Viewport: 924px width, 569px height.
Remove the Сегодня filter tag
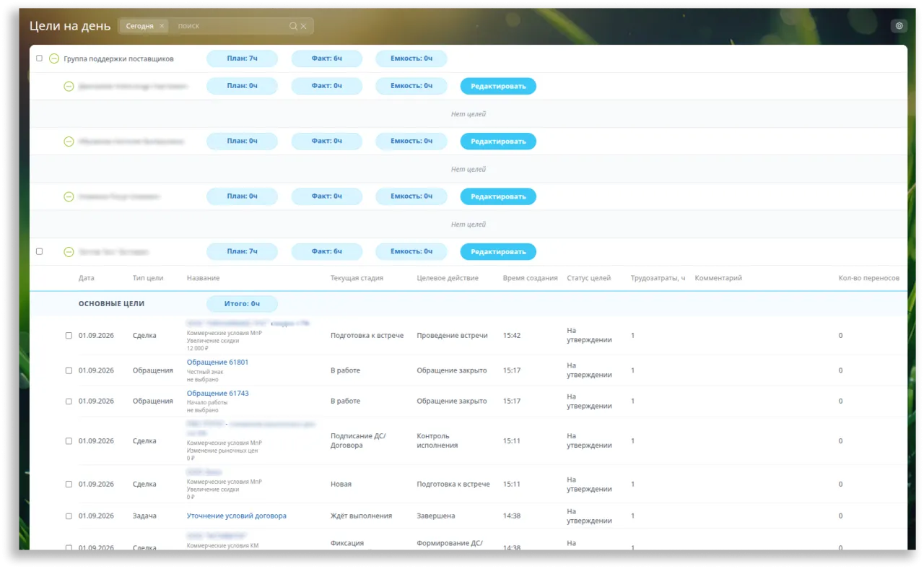162,26
